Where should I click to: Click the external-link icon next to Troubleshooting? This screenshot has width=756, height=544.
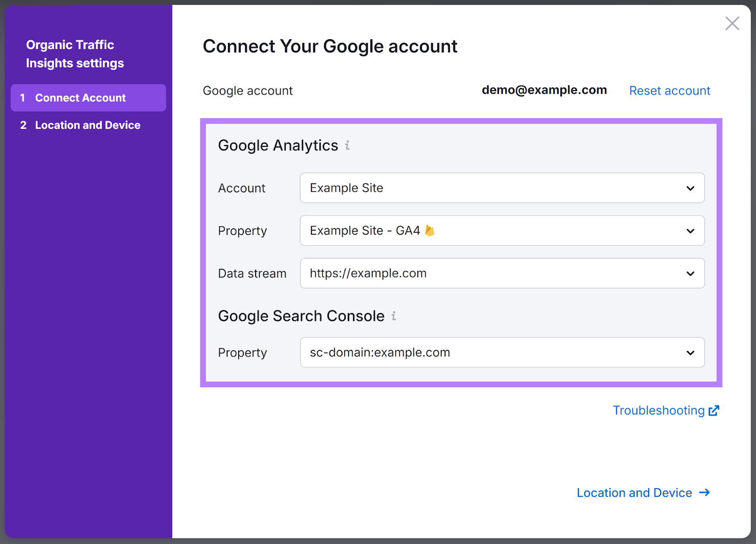713,410
